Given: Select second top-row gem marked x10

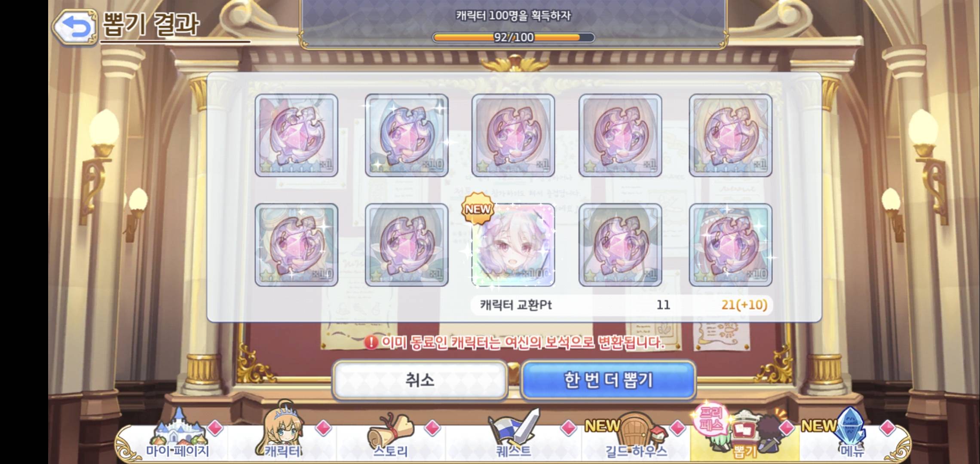Looking at the screenshot, I should click(407, 135).
